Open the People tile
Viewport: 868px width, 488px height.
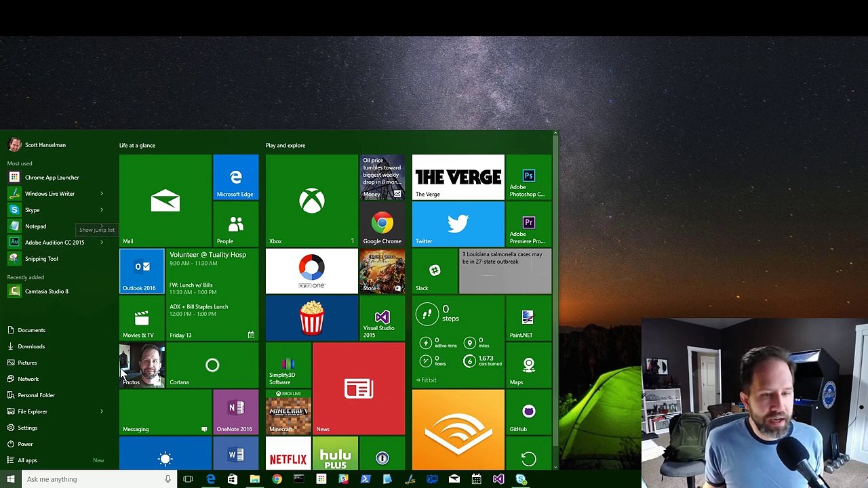tap(235, 224)
